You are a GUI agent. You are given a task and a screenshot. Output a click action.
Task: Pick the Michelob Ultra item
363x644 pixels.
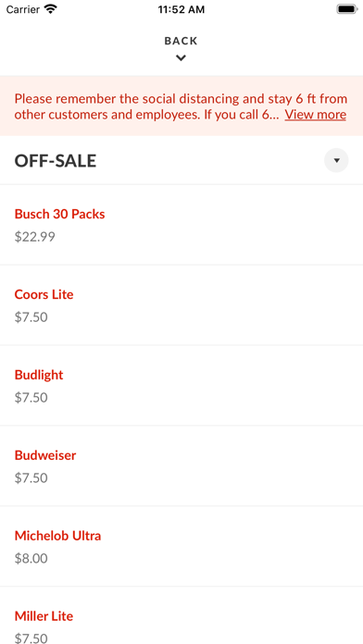tap(181, 547)
